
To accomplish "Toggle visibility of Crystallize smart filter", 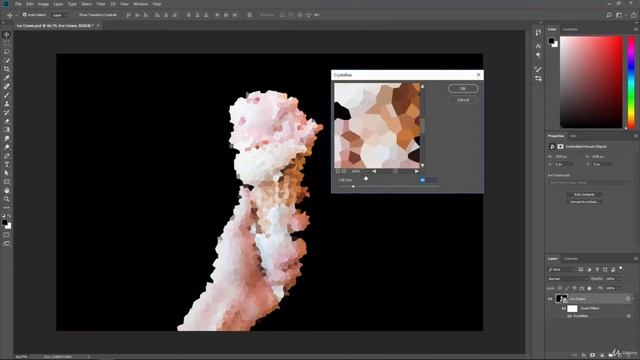I will tap(569, 316).
